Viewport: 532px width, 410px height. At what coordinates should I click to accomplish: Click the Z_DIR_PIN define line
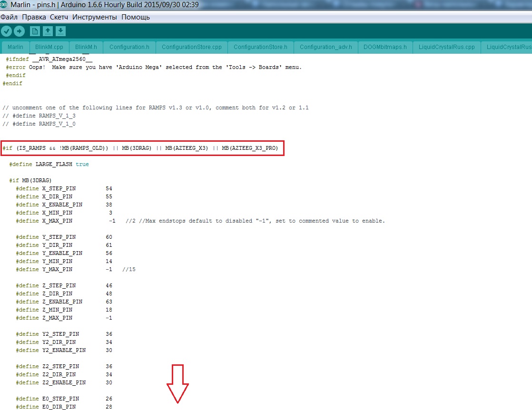[x=64, y=293]
